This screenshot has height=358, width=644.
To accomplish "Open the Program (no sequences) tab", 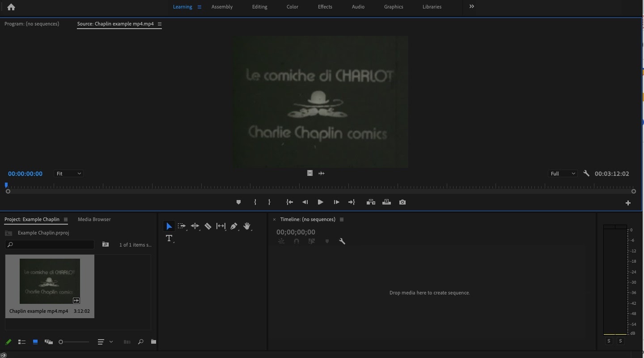I will coord(32,24).
